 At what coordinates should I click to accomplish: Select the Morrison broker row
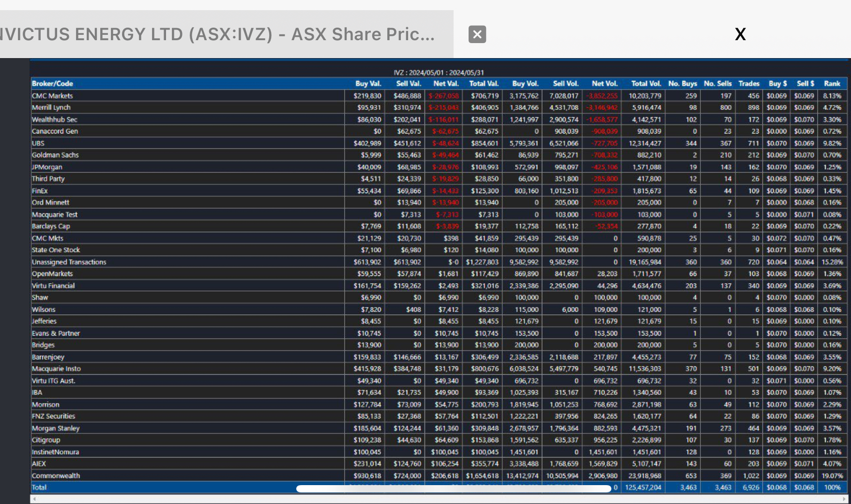pos(439,404)
